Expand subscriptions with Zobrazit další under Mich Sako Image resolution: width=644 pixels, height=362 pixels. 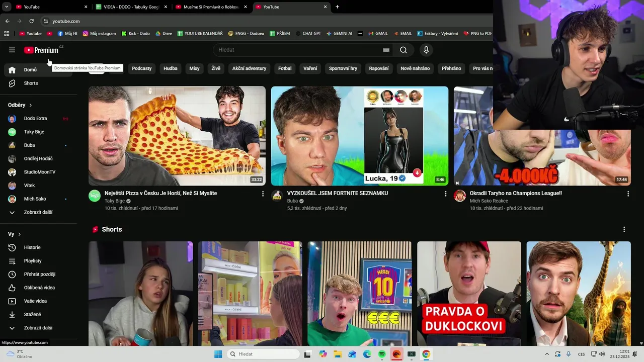point(38,212)
